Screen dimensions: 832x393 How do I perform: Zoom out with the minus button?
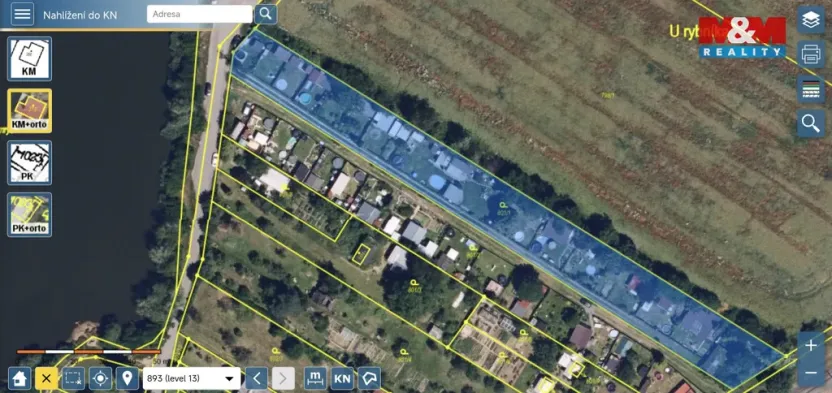tap(811, 373)
